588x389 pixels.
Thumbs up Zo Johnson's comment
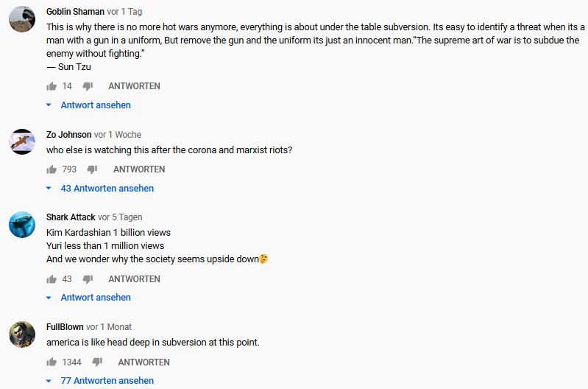(x=52, y=169)
